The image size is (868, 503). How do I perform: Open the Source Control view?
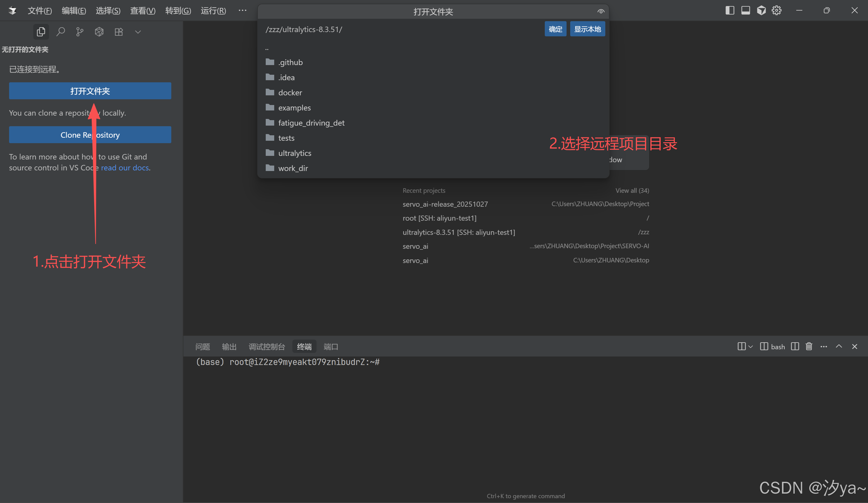pos(80,32)
